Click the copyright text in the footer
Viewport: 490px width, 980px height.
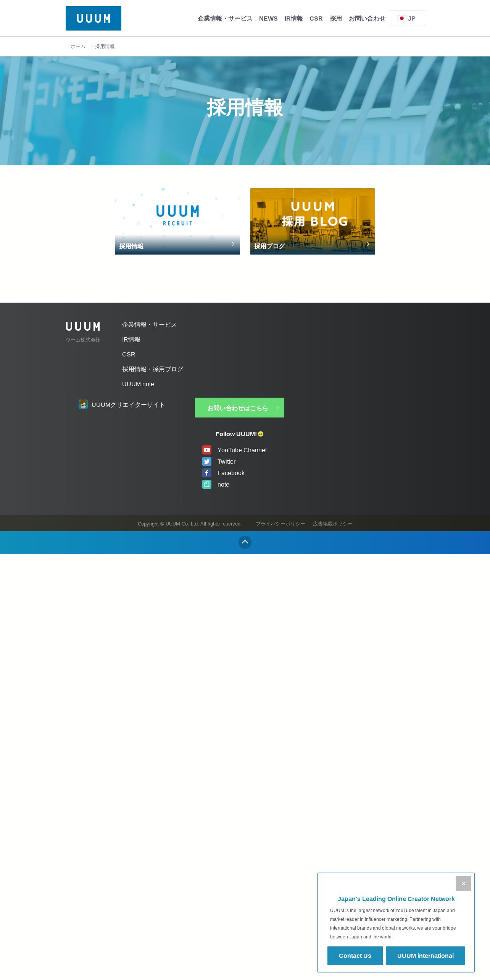[190, 524]
